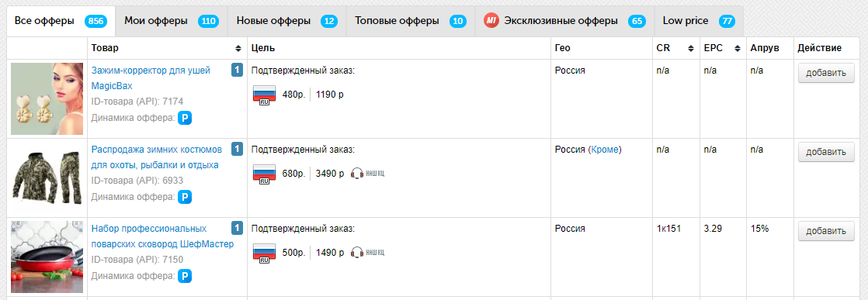Click the offer dynamics icon for ШефМастер pans

click(184, 276)
